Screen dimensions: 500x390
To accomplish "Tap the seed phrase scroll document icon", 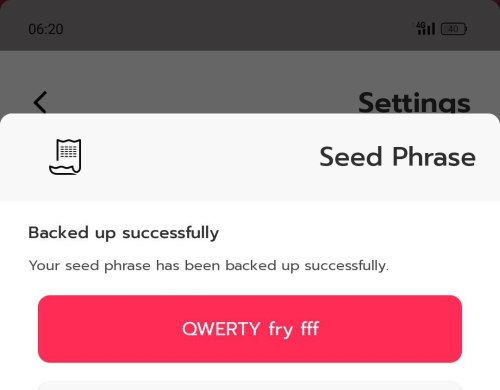I will click(65, 157).
